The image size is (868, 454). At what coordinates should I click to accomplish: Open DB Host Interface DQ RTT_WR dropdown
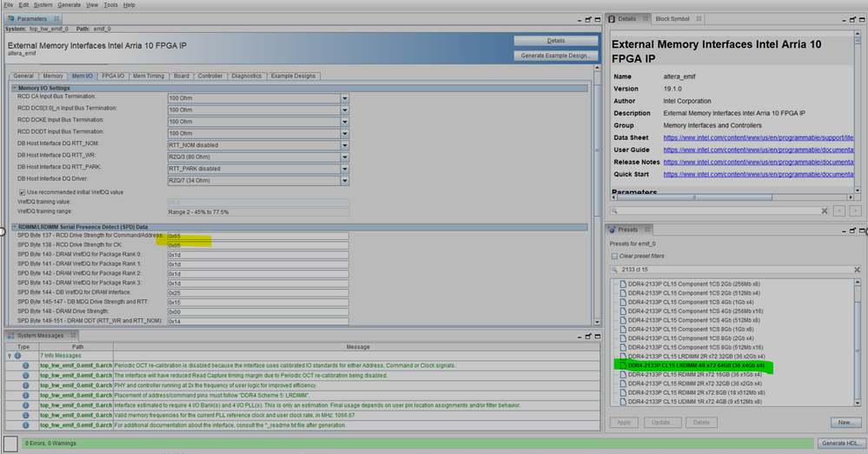[345, 157]
